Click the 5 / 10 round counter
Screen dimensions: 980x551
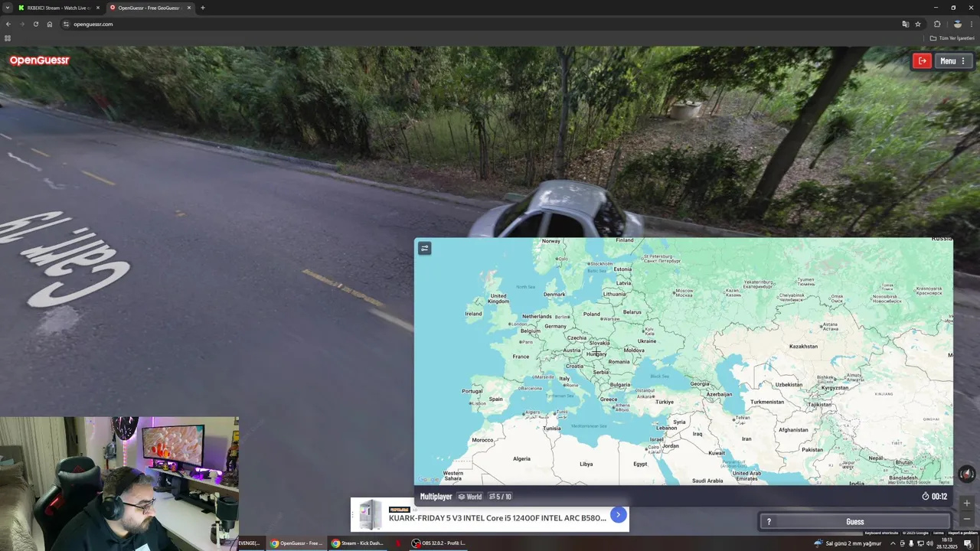point(500,497)
